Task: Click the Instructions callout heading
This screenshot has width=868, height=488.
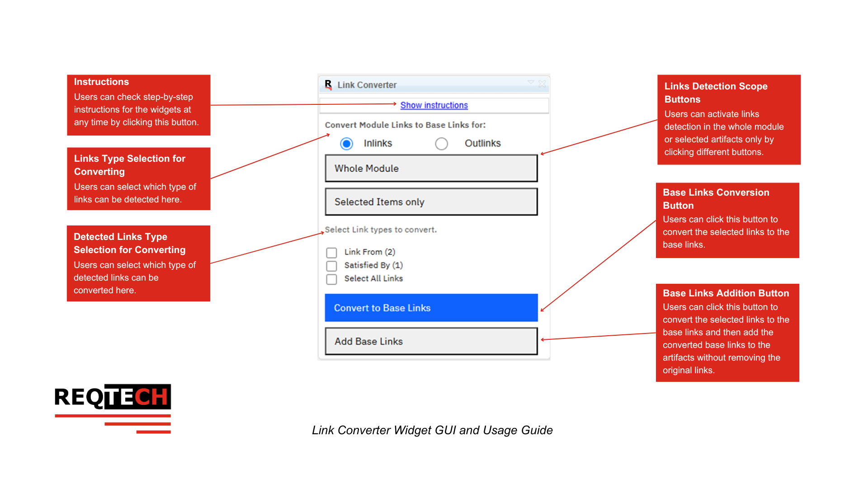Action: click(x=101, y=82)
